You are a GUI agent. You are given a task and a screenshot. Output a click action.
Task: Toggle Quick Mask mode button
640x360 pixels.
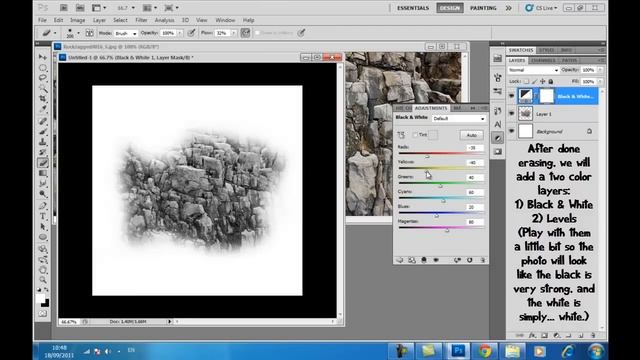43,313
